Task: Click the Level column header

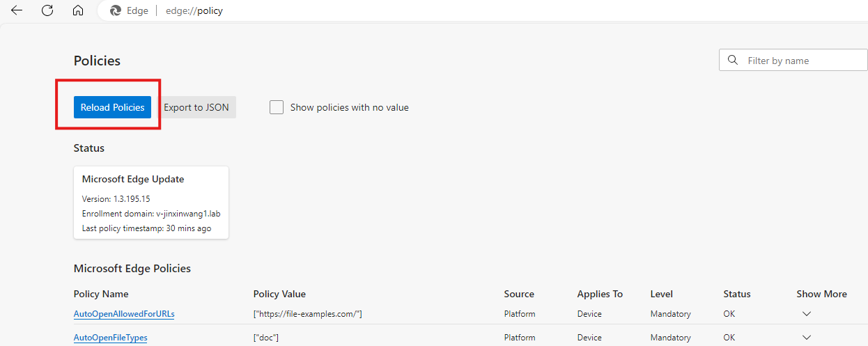Action: click(662, 294)
